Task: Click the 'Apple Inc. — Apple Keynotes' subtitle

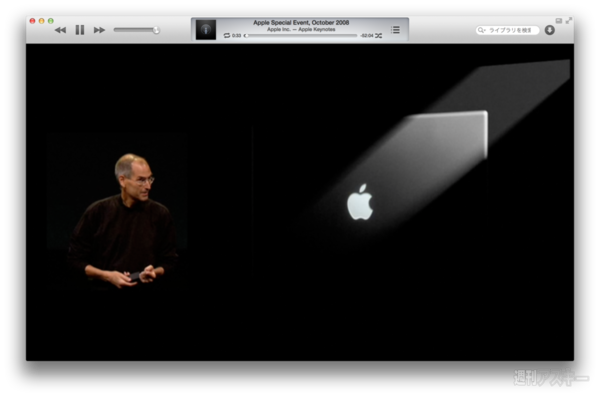Action: click(301, 29)
